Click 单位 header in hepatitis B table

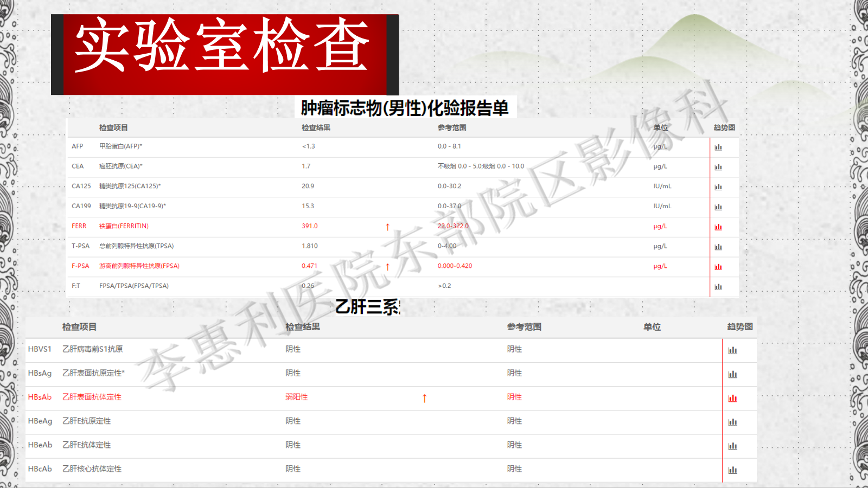tap(652, 326)
